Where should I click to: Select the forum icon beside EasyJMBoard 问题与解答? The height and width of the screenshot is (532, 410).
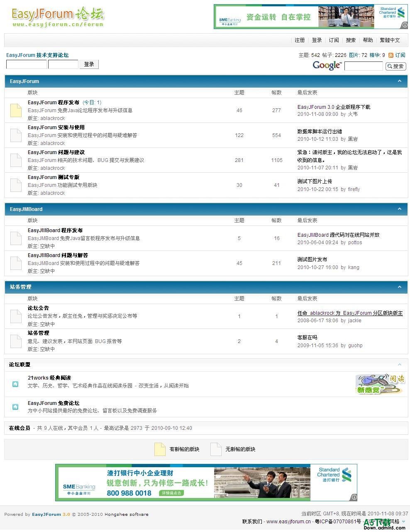[16, 263]
